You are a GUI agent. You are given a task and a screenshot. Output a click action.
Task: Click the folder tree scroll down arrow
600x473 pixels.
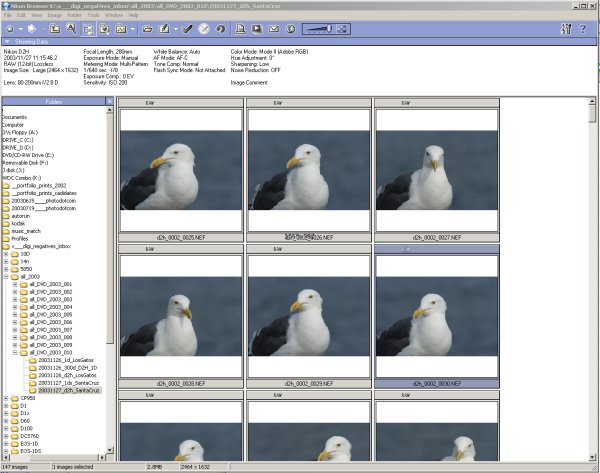(x=110, y=450)
